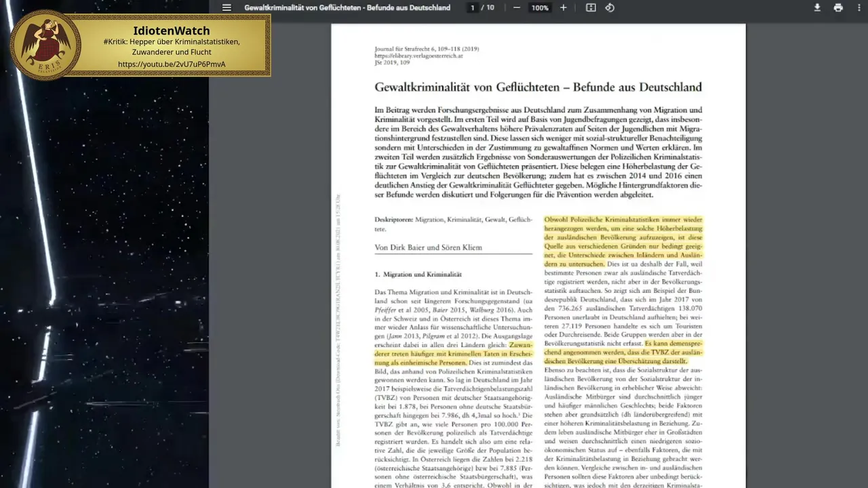Open the elibrary.verlagoesterreich.at link
This screenshot has height=488, width=868.
click(x=418, y=56)
